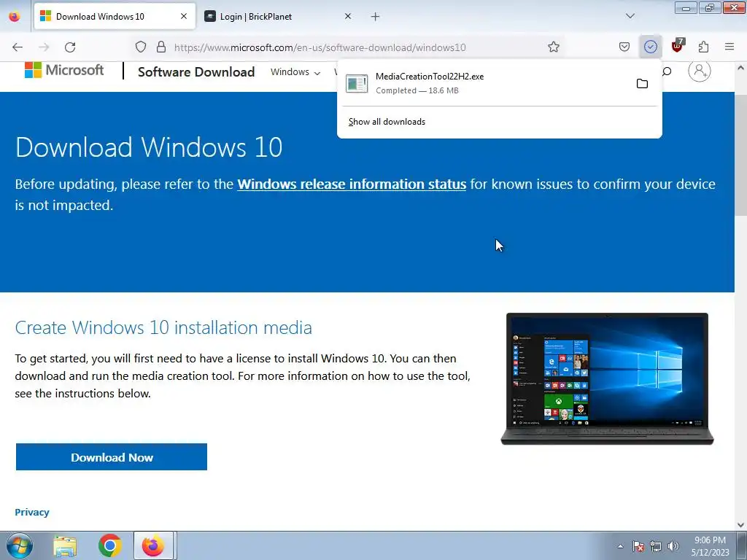Close the Login | BrickPlanet tab

[x=348, y=16]
